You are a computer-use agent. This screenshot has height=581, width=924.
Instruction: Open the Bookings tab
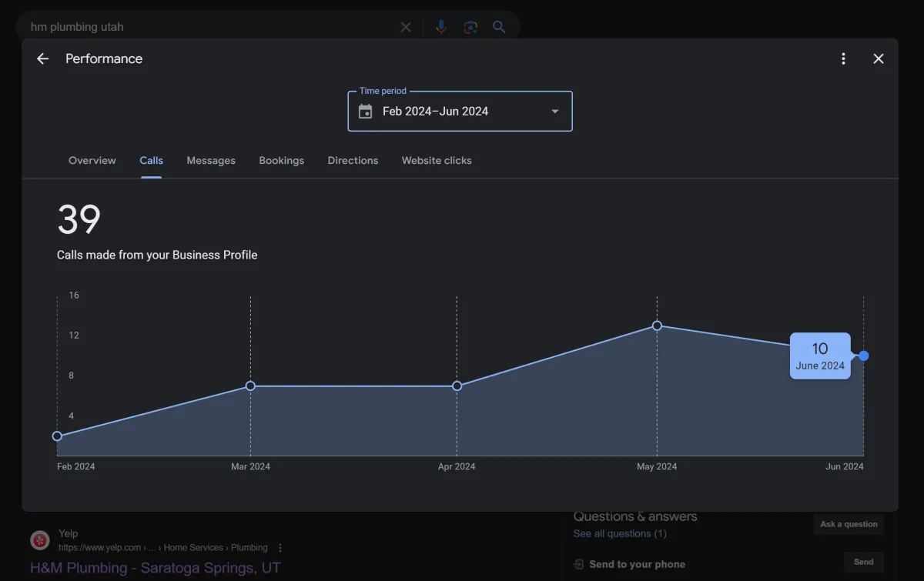281,161
